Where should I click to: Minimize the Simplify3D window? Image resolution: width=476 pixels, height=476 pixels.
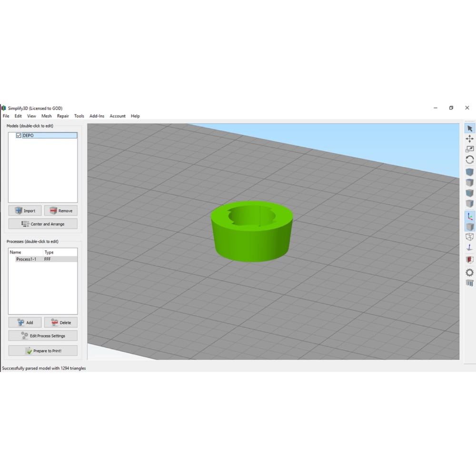point(436,108)
